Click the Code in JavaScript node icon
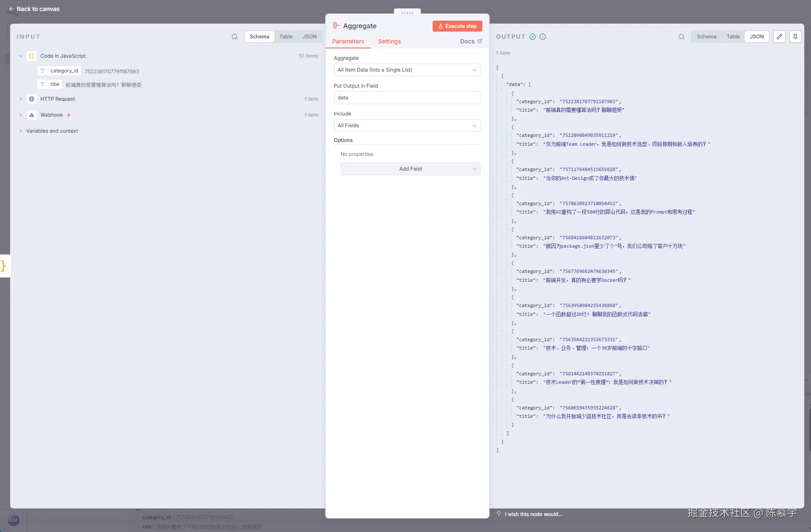The image size is (811, 532). pos(32,56)
